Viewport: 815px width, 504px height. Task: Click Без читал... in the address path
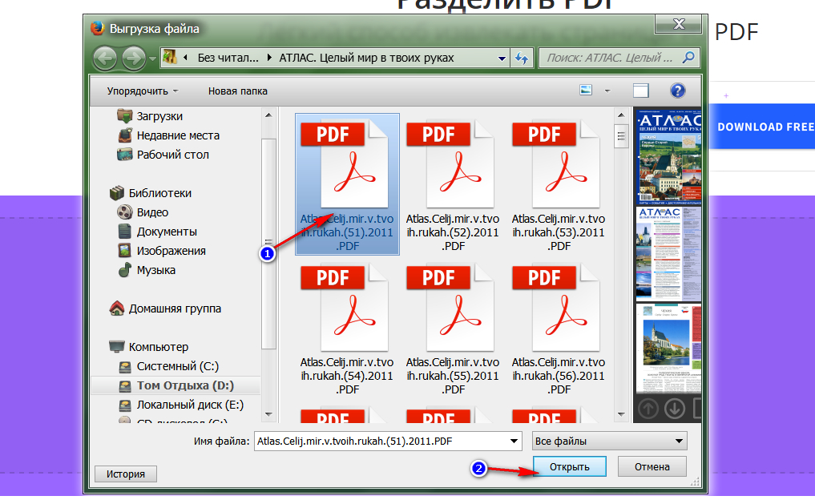[228, 58]
